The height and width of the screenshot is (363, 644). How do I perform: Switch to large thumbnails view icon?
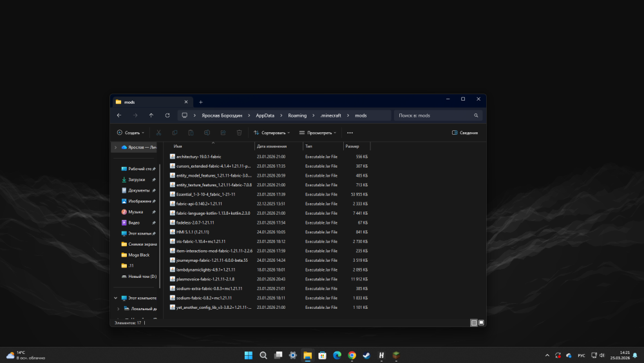coord(481,323)
